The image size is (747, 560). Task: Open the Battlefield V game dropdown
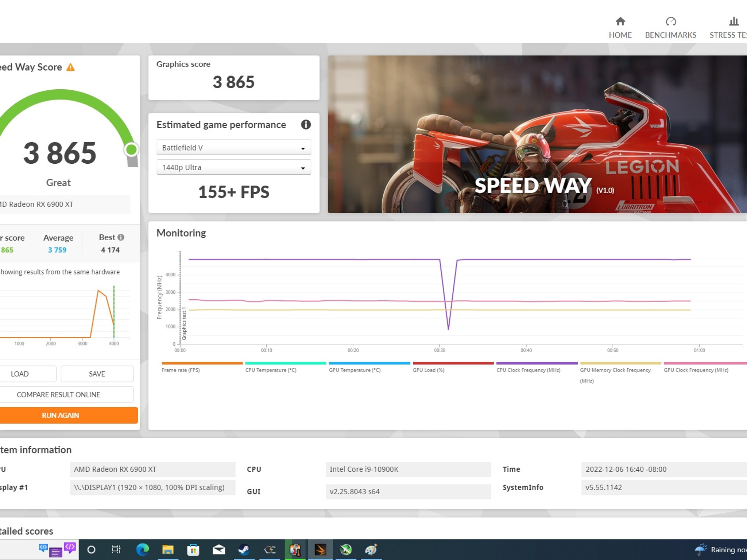point(234,148)
